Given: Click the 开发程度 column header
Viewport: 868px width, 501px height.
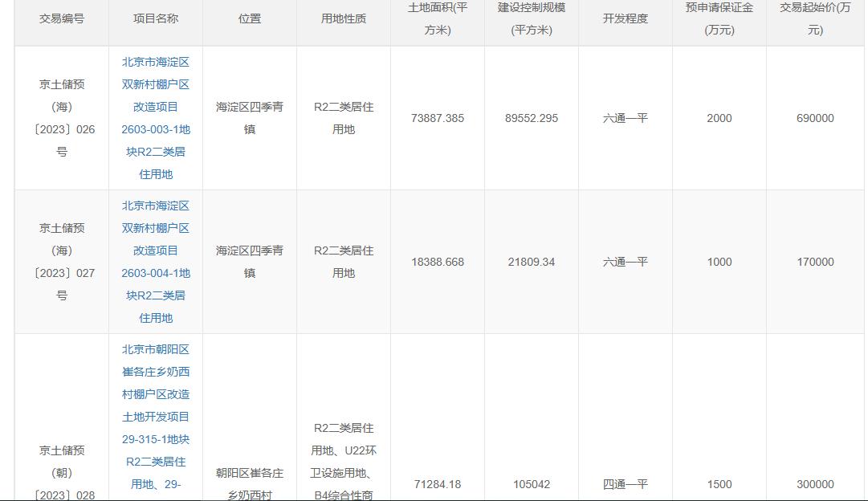Looking at the screenshot, I should [624, 22].
